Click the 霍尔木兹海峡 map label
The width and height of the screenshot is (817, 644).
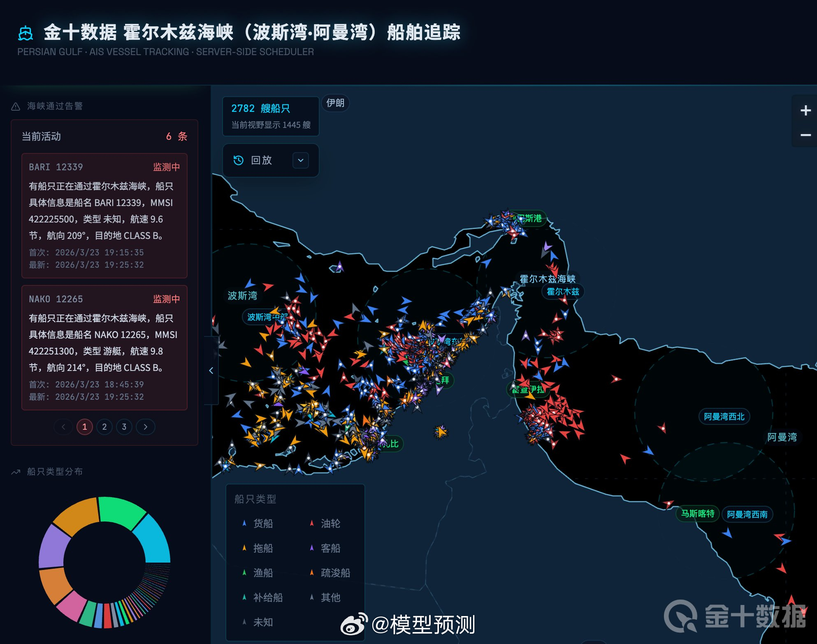pyautogui.click(x=547, y=279)
